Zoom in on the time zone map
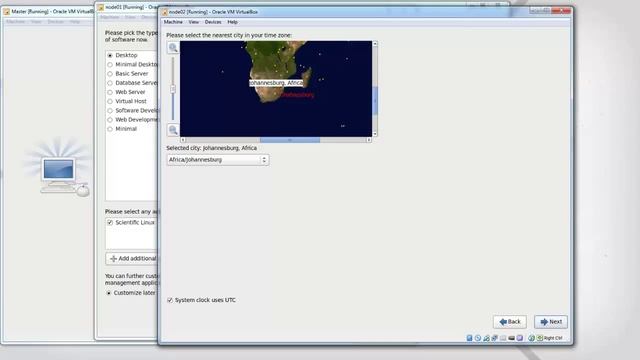Image resolution: width=640 pixels, height=360 pixels. click(173, 48)
